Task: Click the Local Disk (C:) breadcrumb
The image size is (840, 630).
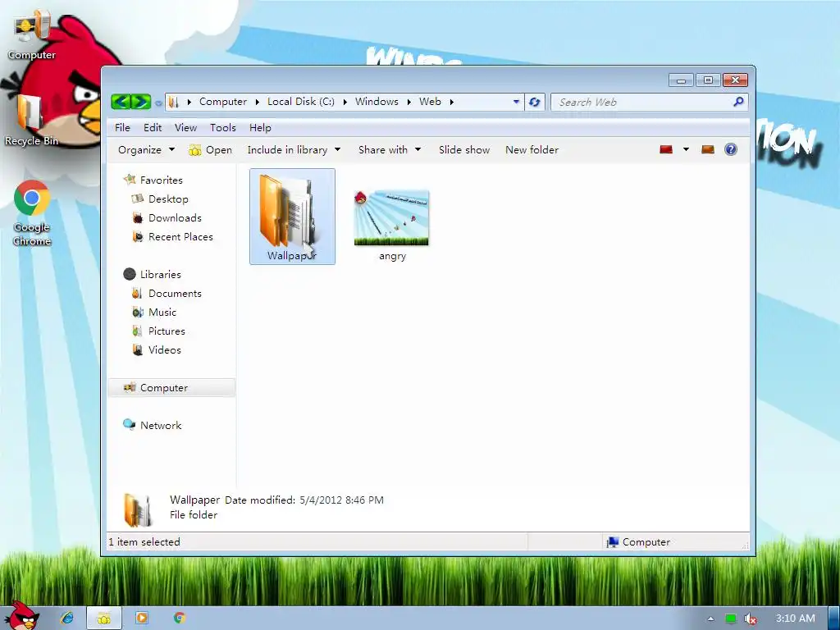Action: [x=300, y=102]
